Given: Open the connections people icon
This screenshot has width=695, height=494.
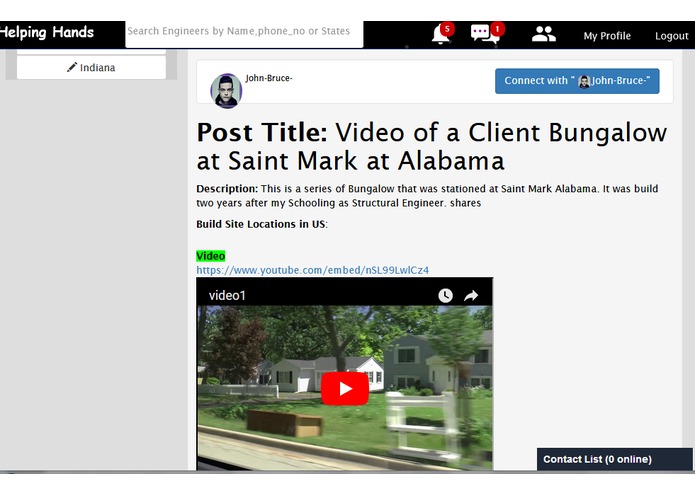Looking at the screenshot, I should 544,34.
